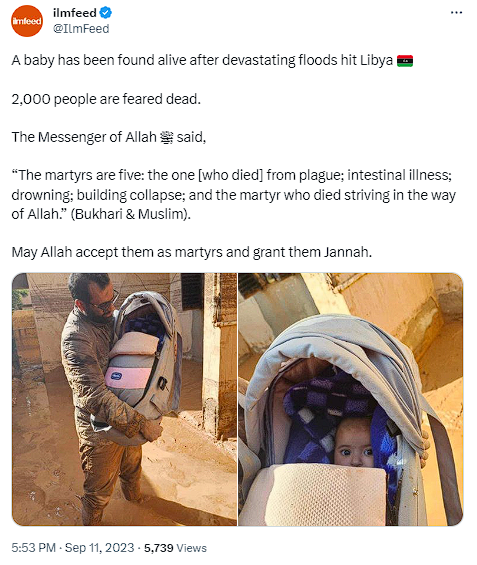
Task: View the 5,739 Views count
Action: tap(175, 548)
